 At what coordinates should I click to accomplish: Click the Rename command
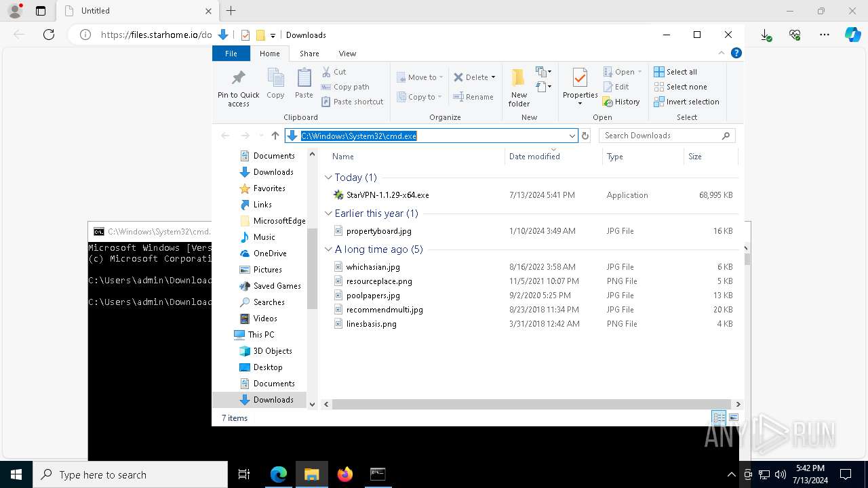click(473, 97)
